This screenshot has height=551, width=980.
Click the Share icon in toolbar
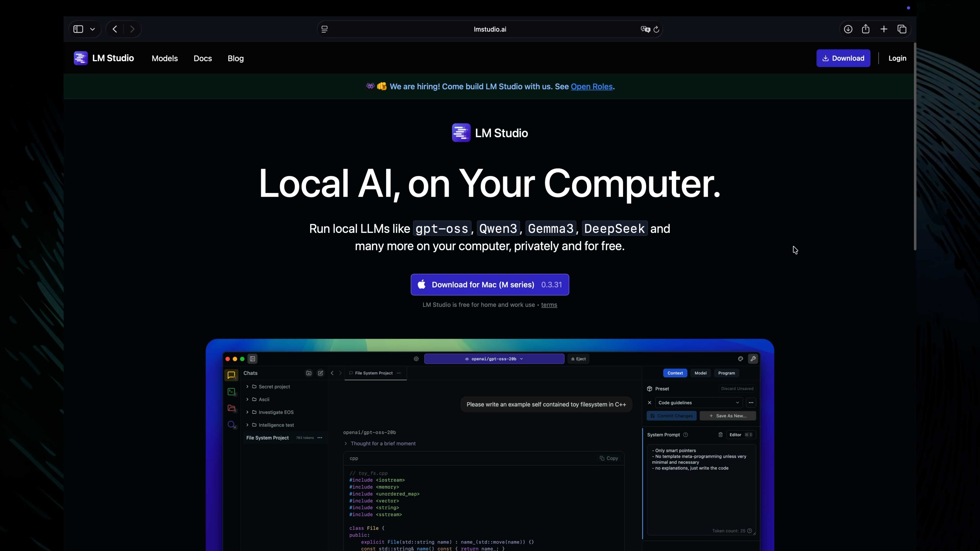tap(865, 29)
